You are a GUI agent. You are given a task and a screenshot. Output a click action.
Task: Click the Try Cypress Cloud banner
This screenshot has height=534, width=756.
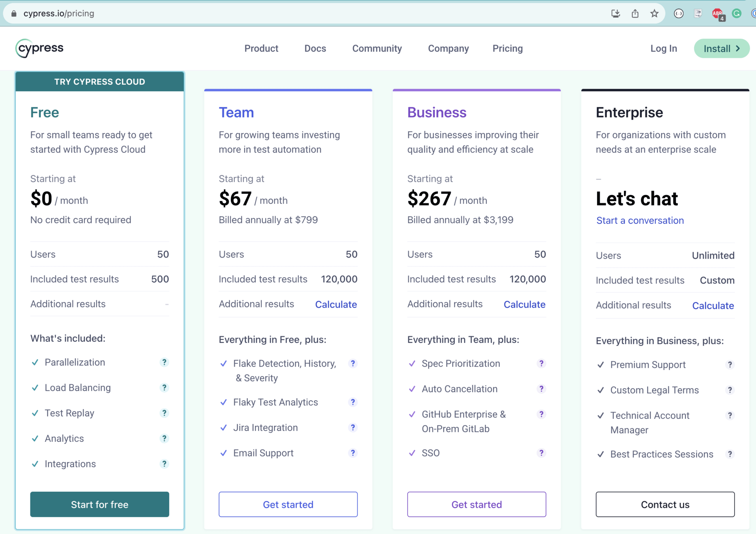(100, 81)
